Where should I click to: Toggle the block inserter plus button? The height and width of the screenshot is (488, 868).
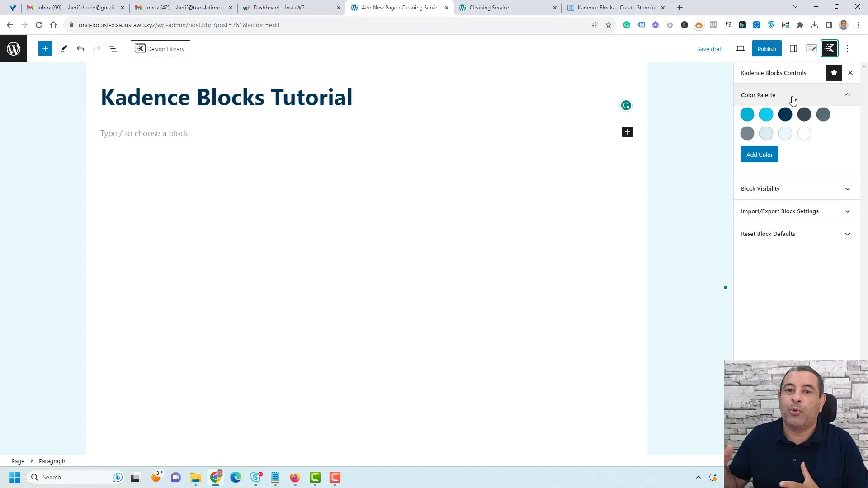pyautogui.click(x=45, y=48)
